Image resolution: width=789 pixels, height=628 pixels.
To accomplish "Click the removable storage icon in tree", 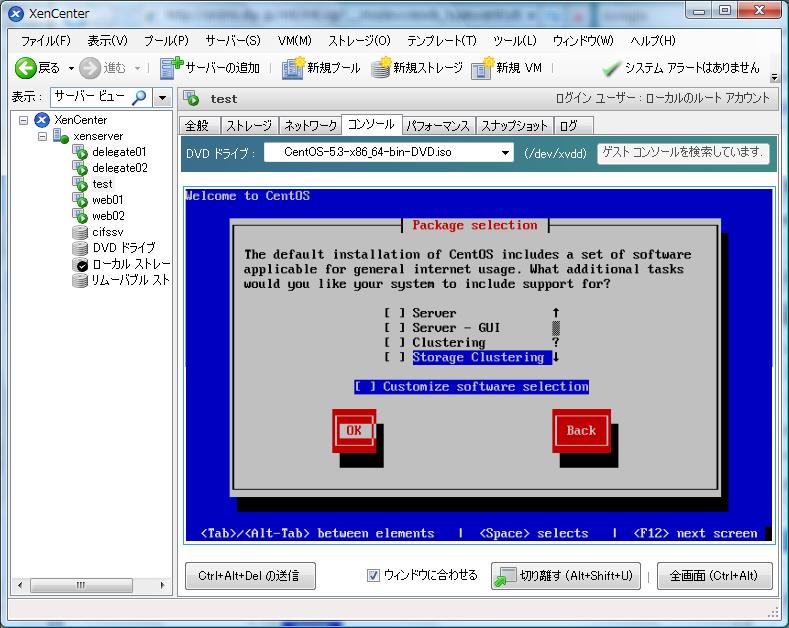I will coord(80,280).
